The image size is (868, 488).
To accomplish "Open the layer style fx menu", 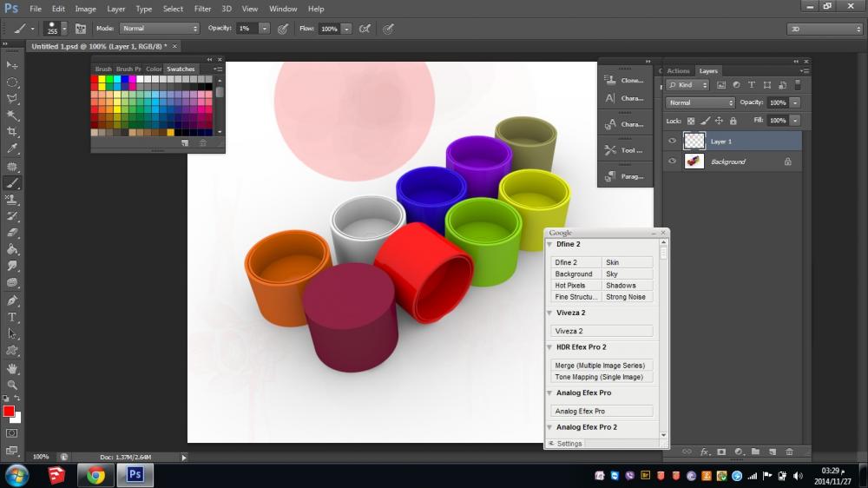I will pyautogui.click(x=704, y=452).
